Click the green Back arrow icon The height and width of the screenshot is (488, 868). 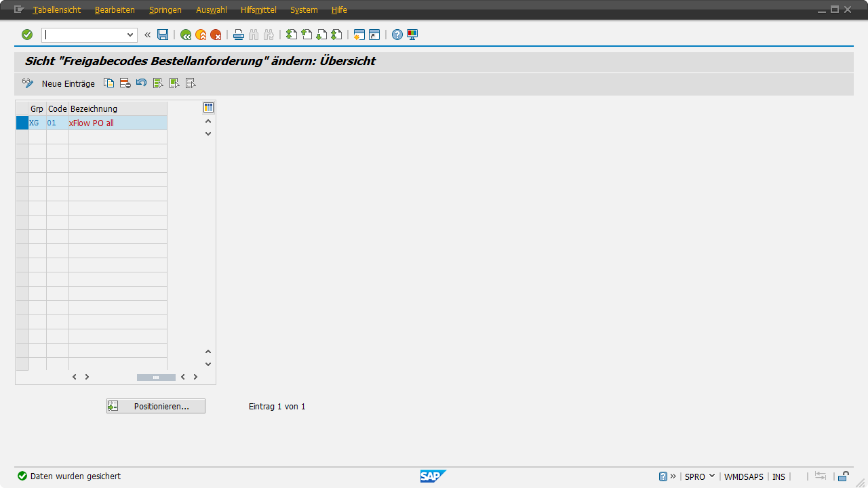(186, 35)
